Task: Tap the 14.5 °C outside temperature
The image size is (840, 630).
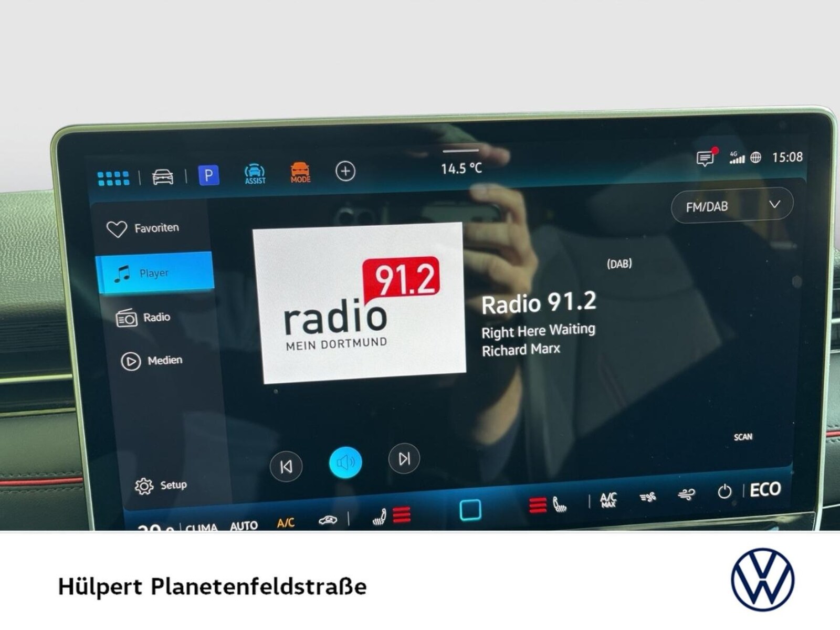Action: pyautogui.click(x=461, y=169)
